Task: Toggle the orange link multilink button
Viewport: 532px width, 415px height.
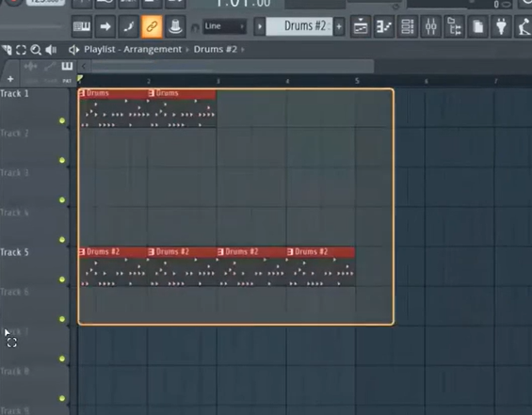Action: [152, 26]
